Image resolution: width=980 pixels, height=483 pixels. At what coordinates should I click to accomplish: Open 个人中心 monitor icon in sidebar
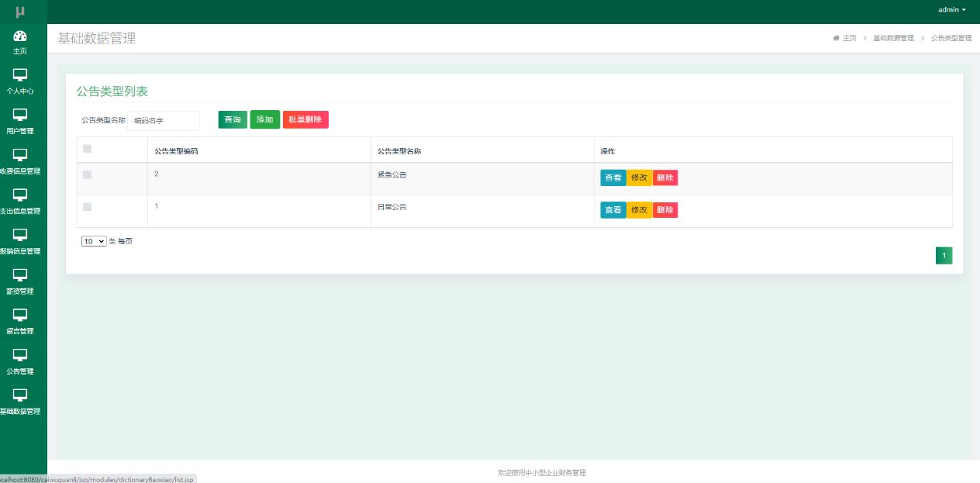click(20, 75)
